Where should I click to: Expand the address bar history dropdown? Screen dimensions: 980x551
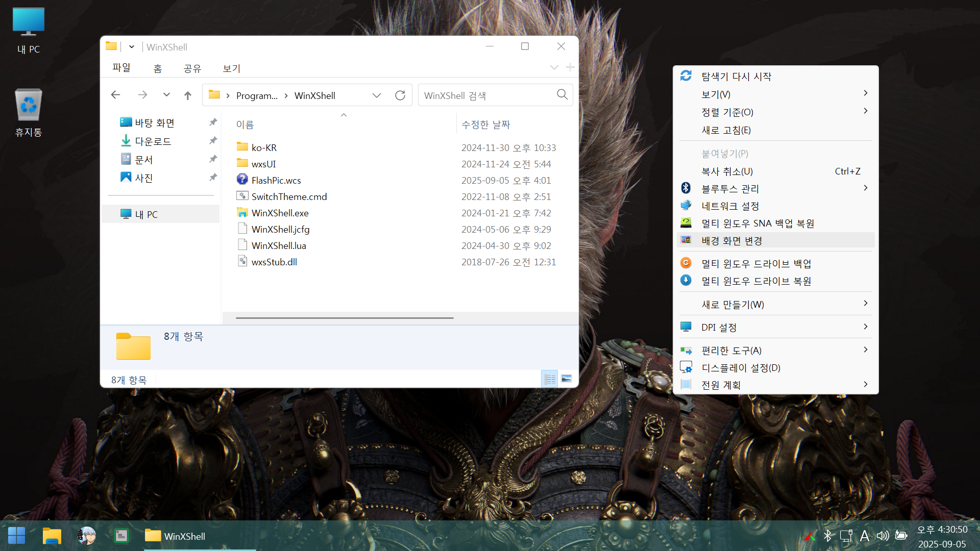click(377, 95)
